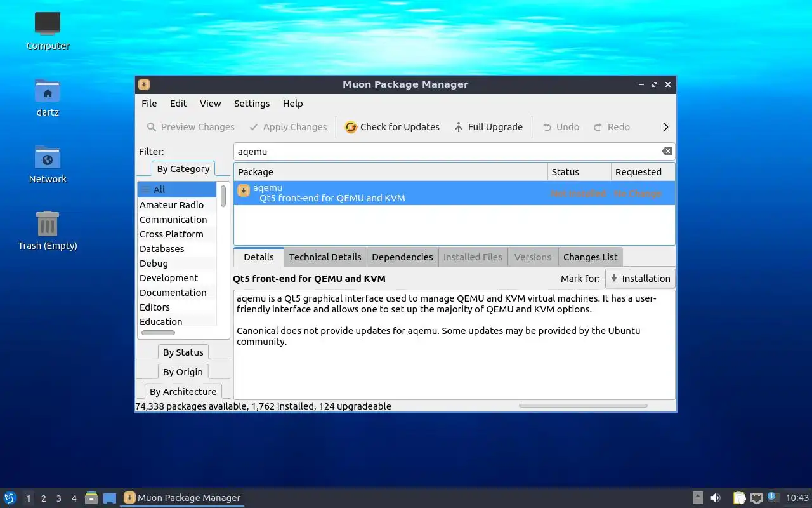The height and width of the screenshot is (508, 812).
Task: Open the Help menu
Action: tap(292, 104)
